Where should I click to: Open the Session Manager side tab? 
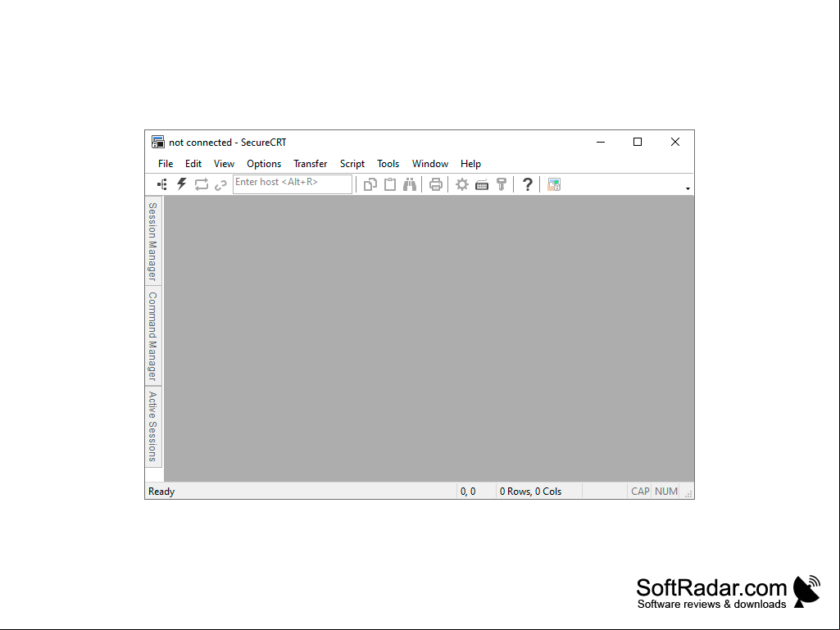point(152,241)
